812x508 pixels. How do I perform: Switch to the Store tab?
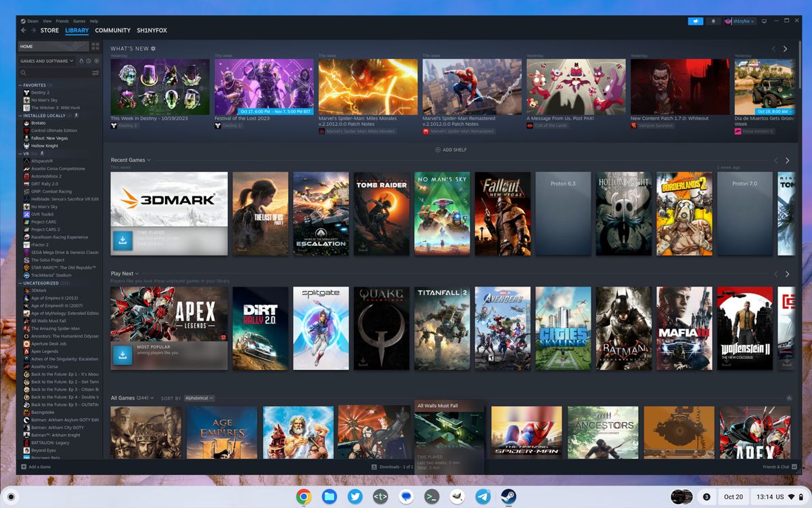point(49,30)
